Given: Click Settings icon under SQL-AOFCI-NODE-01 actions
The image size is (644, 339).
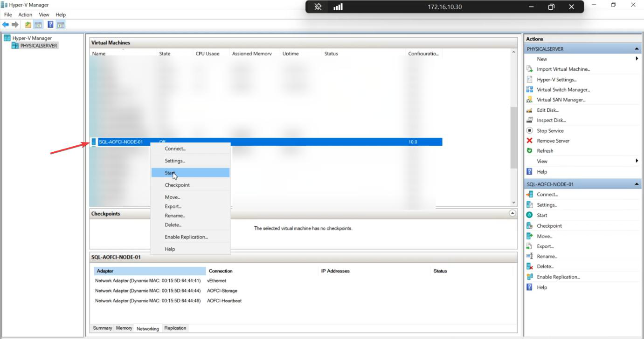Looking at the screenshot, I should click(x=529, y=205).
